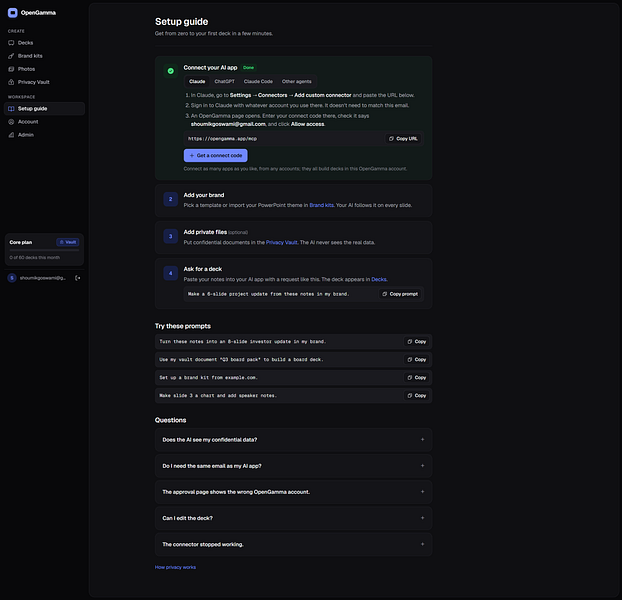Click the step 4 number badge
Image resolution: width=622 pixels, height=600 pixels.
pos(171,273)
